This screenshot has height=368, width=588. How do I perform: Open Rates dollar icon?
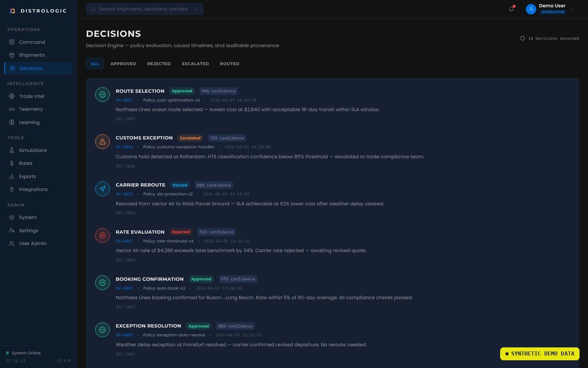coord(12,163)
